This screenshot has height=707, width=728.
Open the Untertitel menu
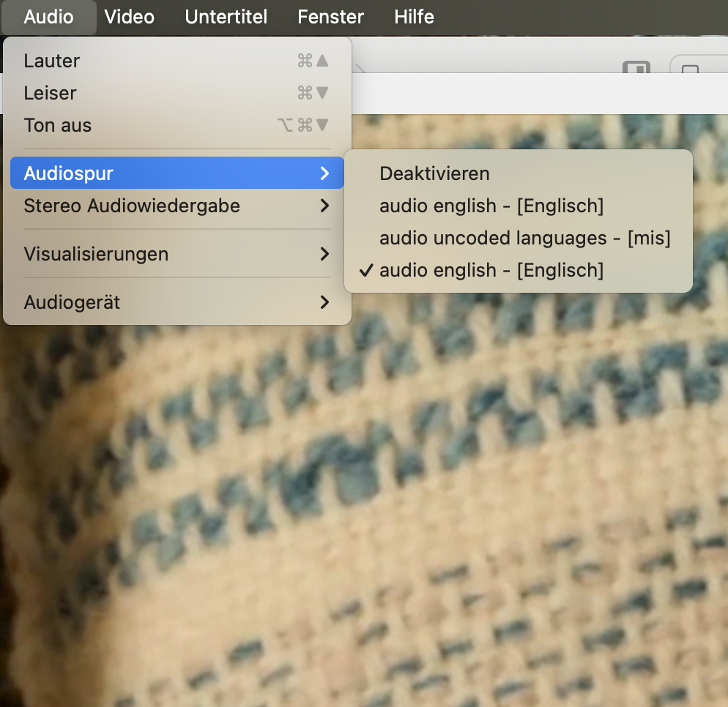tap(226, 17)
